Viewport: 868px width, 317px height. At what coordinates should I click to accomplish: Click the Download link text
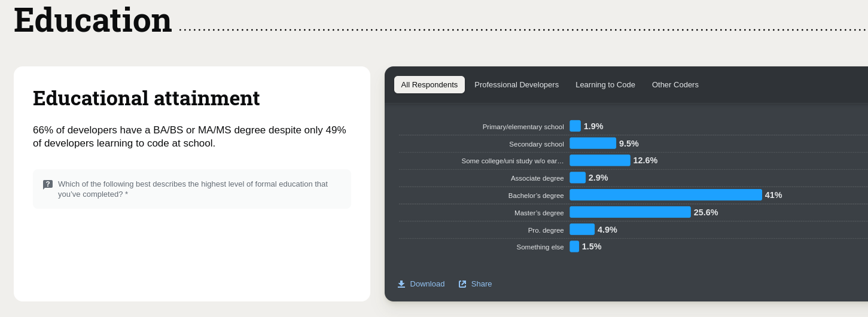point(427,284)
